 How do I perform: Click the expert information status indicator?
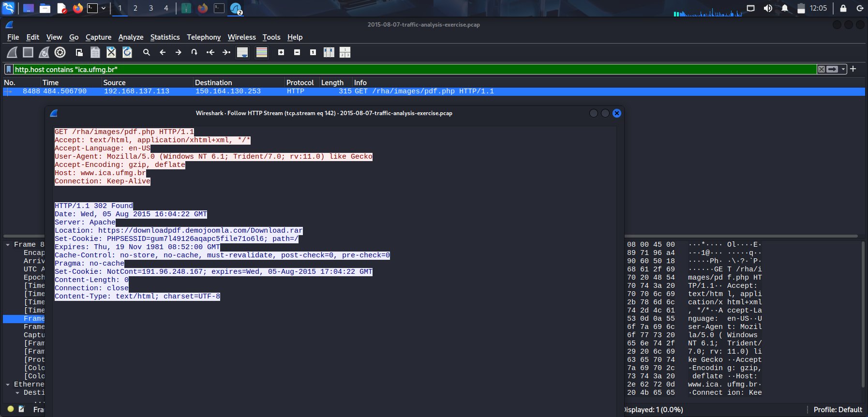pos(11,409)
